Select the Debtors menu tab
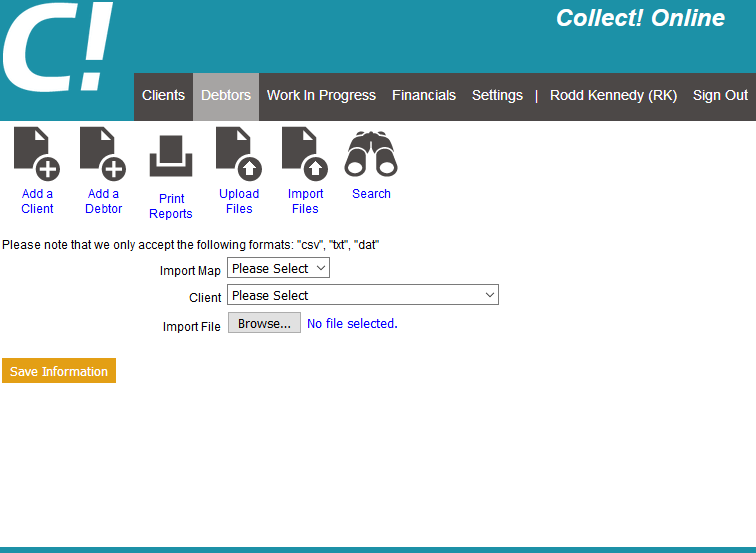Image resolution: width=756 pixels, height=553 pixels. click(x=226, y=95)
